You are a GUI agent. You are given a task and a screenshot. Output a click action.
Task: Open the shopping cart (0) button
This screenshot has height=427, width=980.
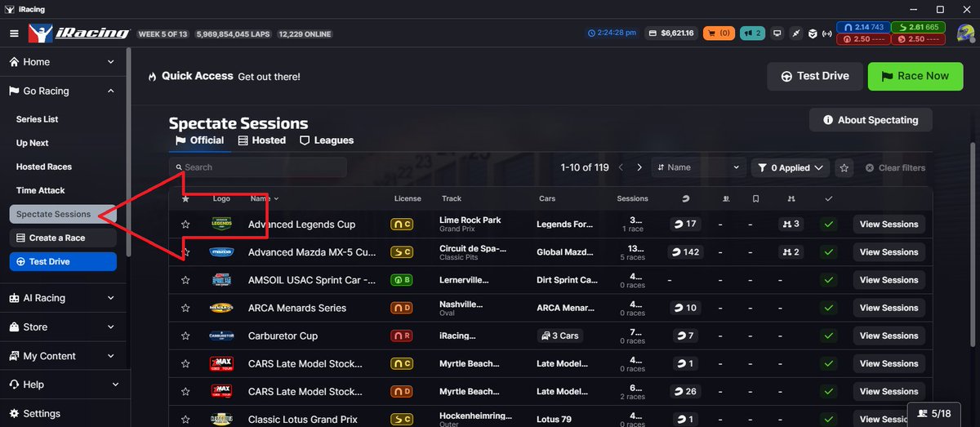tap(719, 33)
